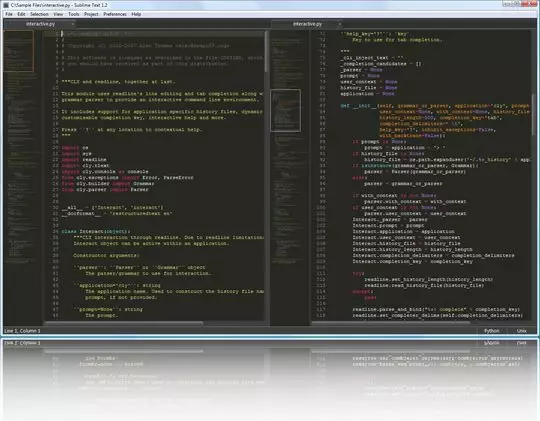Screen dimensions: 540x421
Task: Click the Unix line endings selector
Action: click(521, 331)
